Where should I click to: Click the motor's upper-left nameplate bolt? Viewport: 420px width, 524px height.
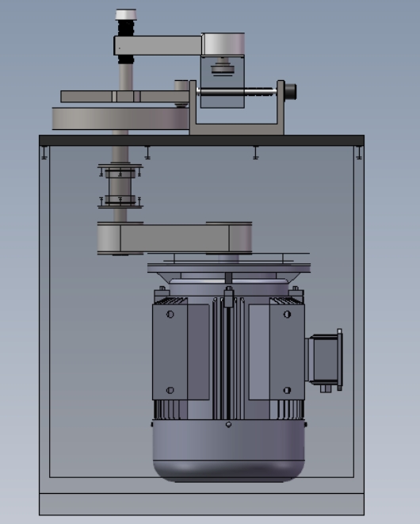(170, 314)
